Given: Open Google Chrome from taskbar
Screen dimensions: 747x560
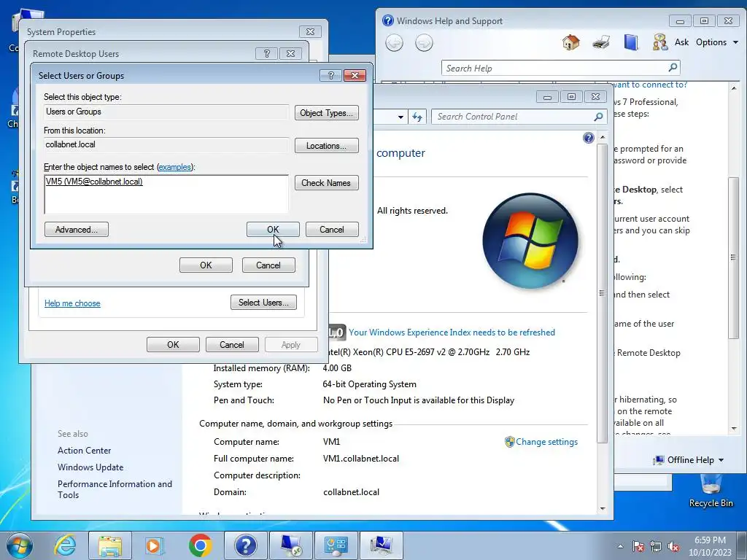Looking at the screenshot, I should 200,545.
